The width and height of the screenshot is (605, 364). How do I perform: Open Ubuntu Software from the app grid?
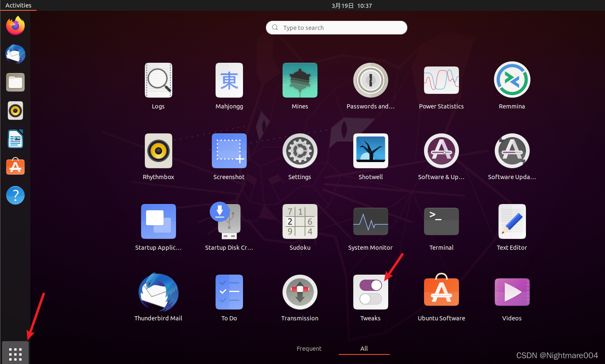point(441,290)
